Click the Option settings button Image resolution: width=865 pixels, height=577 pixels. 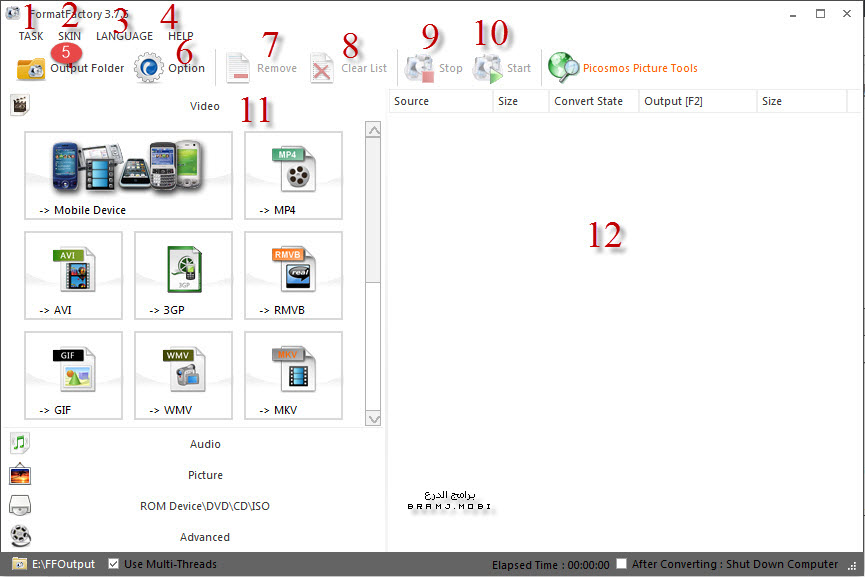[170, 68]
